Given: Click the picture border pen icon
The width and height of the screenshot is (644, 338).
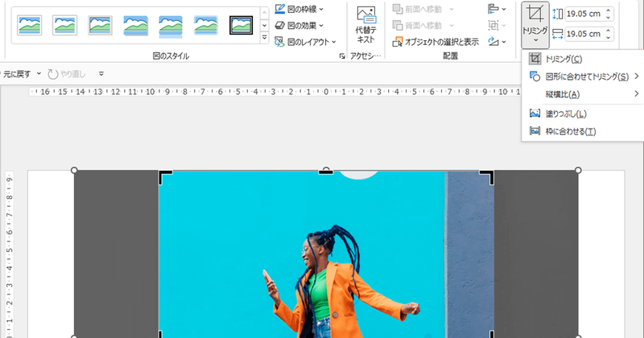Looking at the screenshot, I should (279, 9).
